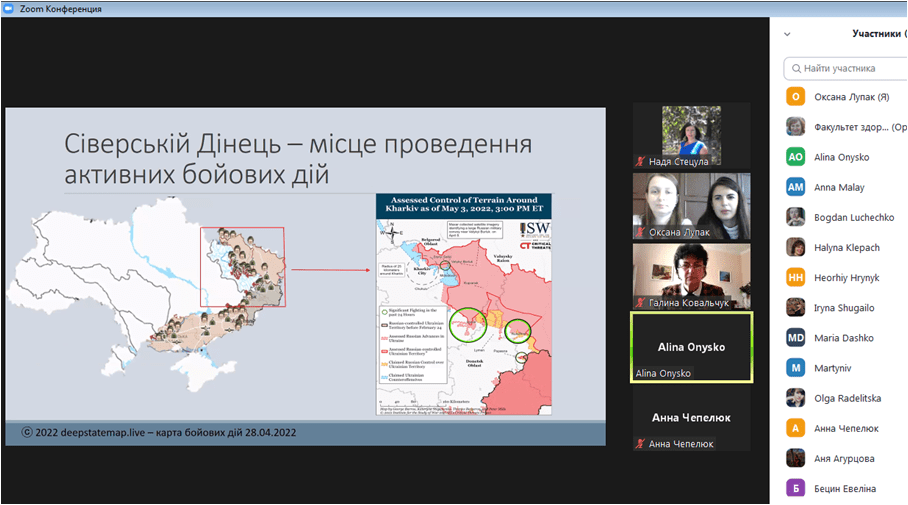
Task: Select participant name Martyniv
Action: 833,368
